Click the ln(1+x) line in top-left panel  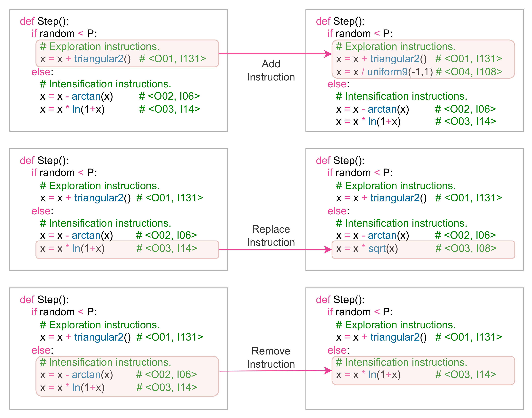[72, 109]
